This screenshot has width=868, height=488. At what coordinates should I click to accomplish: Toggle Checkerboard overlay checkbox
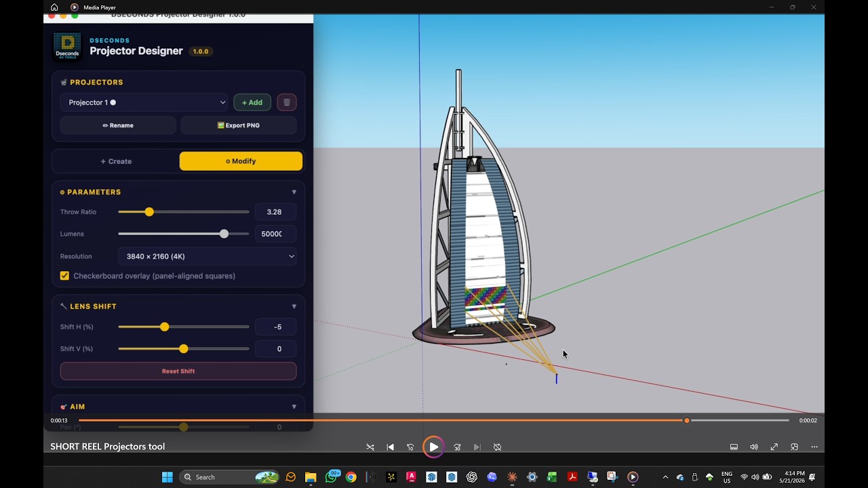point(64,276)
